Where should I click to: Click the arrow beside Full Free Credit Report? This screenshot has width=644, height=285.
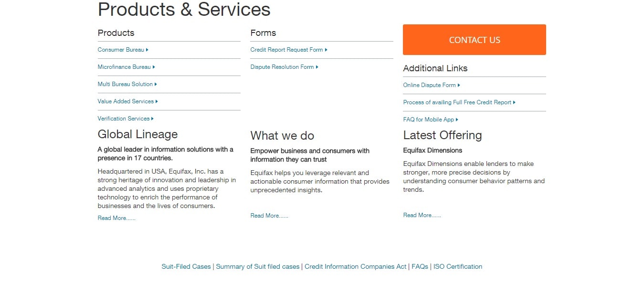(514, 102)
